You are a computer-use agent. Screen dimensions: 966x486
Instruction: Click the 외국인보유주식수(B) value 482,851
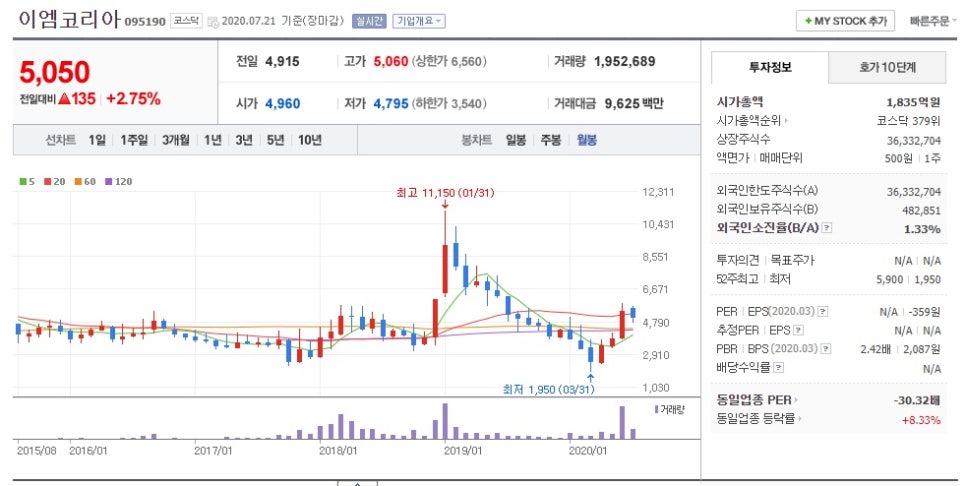[x=922, y=211]
